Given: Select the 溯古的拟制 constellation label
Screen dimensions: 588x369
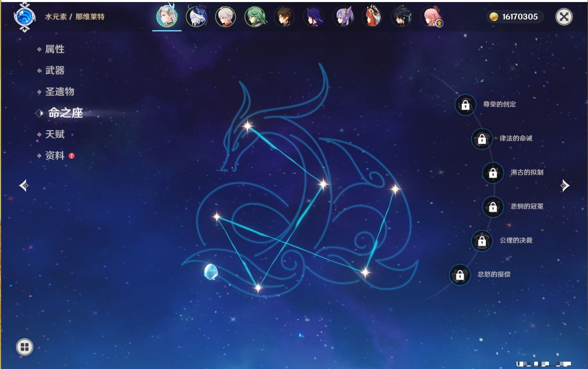Looking at the screenshot, I should (527, 172).
